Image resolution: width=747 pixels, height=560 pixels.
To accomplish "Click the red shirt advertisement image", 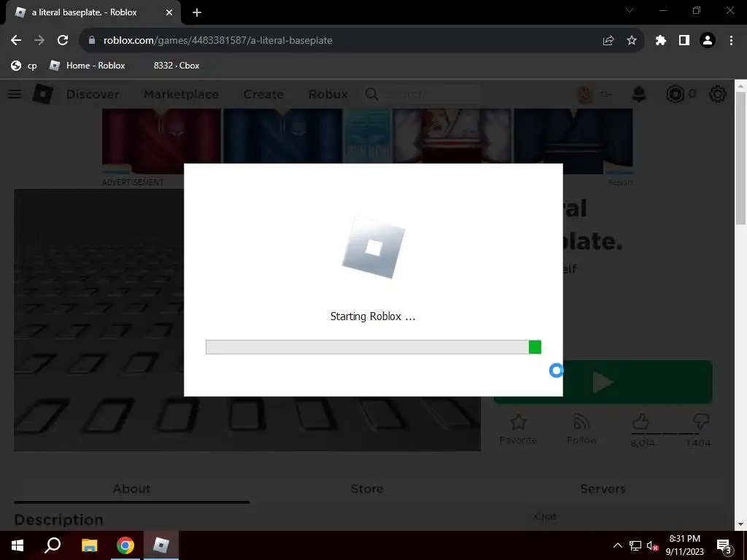I will [x=161, y=141].
